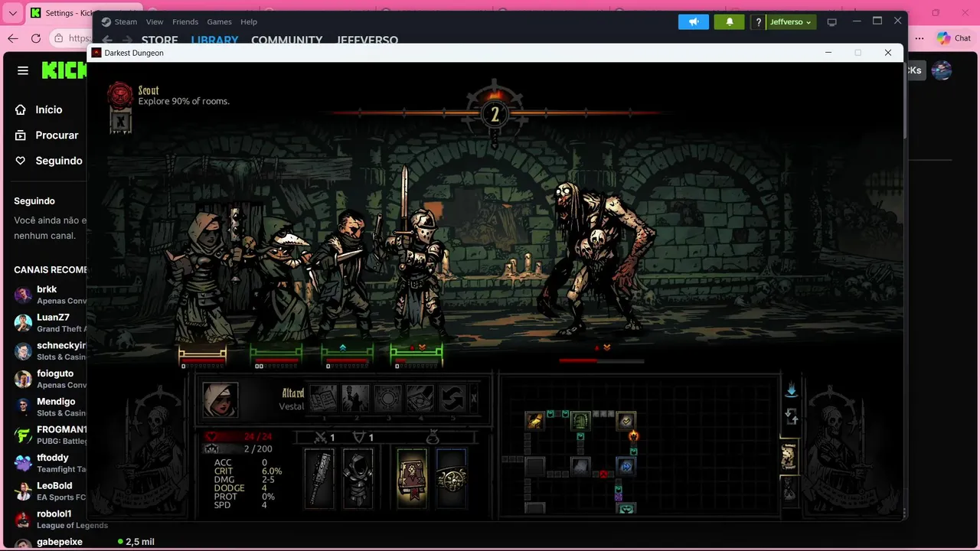Click the Steam help question mark

point(758,22)
